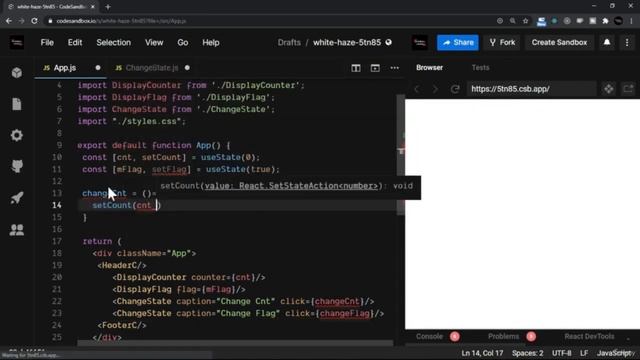This screenshot has height=360, width=640.
Task: Toggle the preview window icon
Action: [x=375, y=68]
